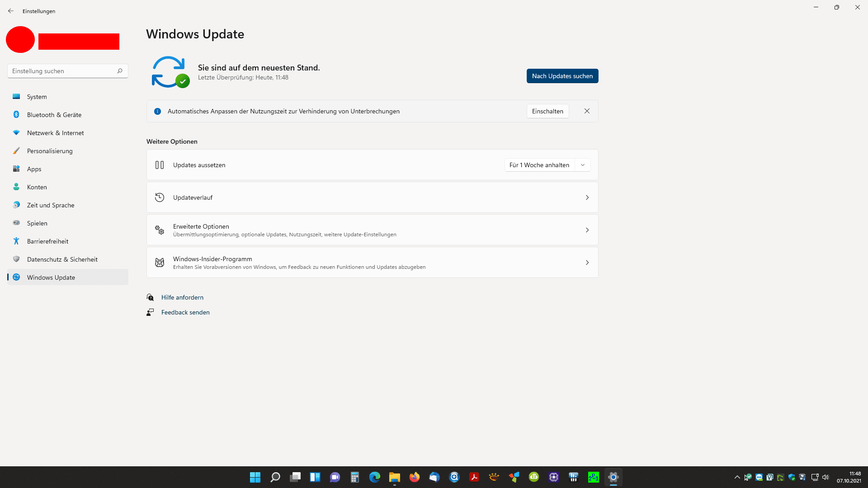Click the red user profile avatar
Image resolution: width=868 pixels, height=488 pixels.
(x=20, y=39)
